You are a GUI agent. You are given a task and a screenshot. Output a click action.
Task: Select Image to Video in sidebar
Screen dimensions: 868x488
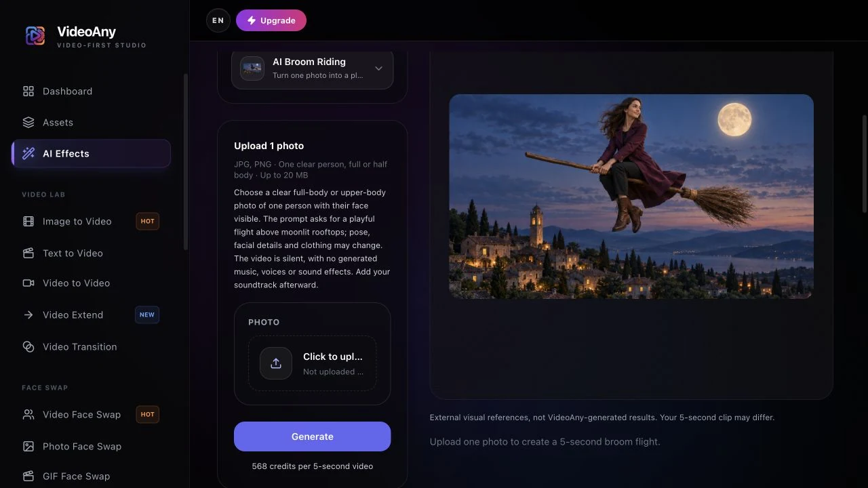pyautogui.click(x=91, y=222)
